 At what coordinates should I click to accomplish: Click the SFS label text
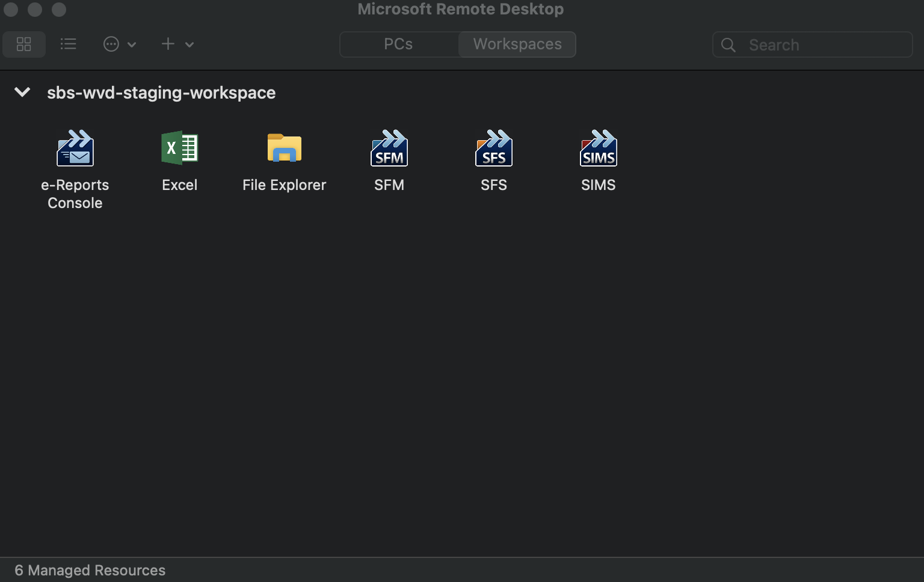(x=494, y=185)
